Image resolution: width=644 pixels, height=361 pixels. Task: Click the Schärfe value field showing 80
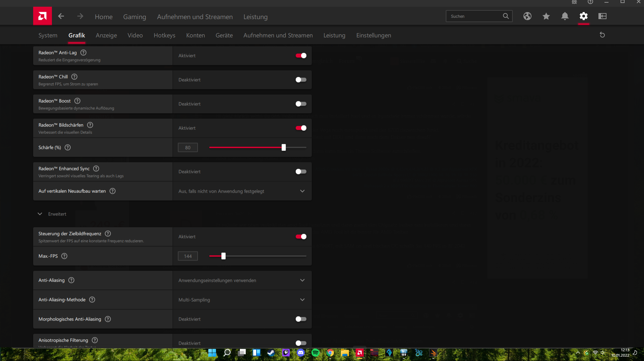188,147
